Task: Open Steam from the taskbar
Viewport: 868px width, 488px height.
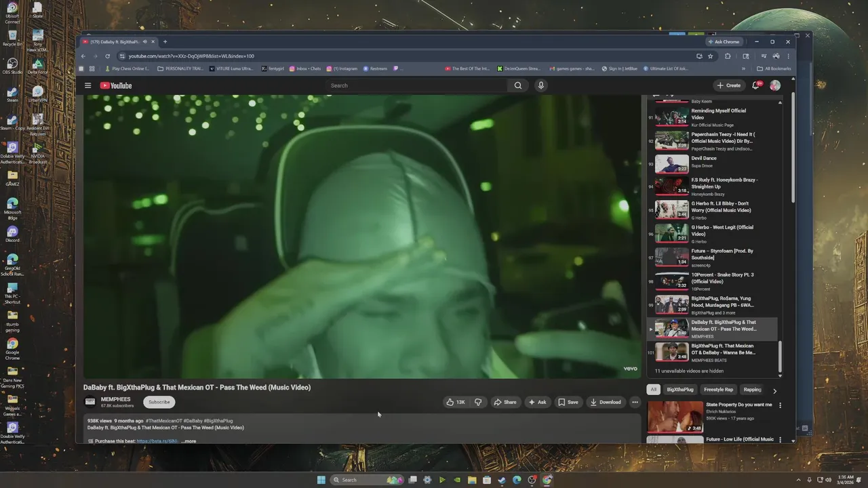Action: point(502,480)
